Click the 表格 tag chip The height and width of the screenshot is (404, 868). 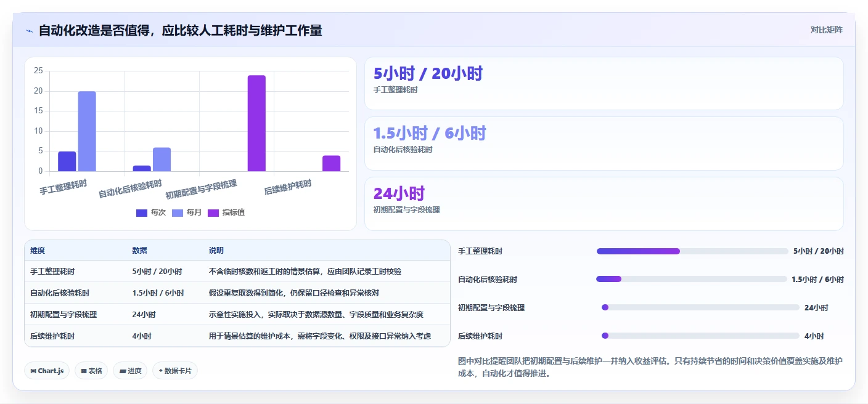tap(91, 371)
